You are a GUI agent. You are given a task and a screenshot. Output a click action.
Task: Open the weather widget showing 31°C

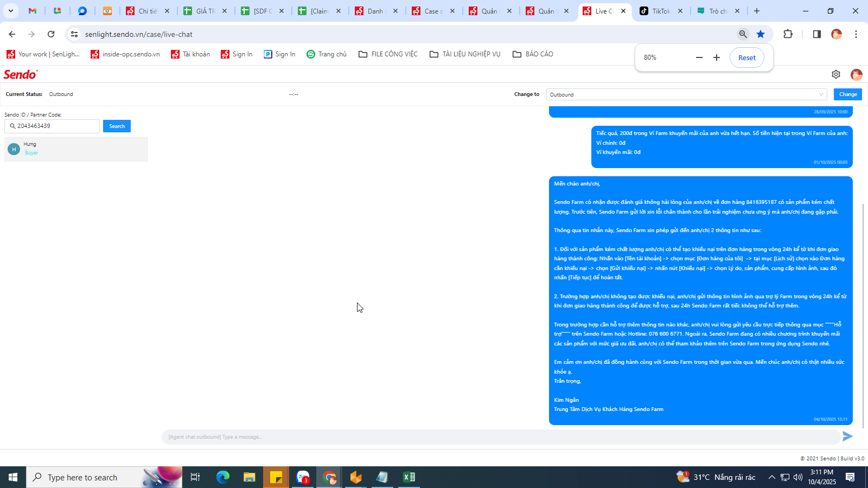[x=716, y=477]
